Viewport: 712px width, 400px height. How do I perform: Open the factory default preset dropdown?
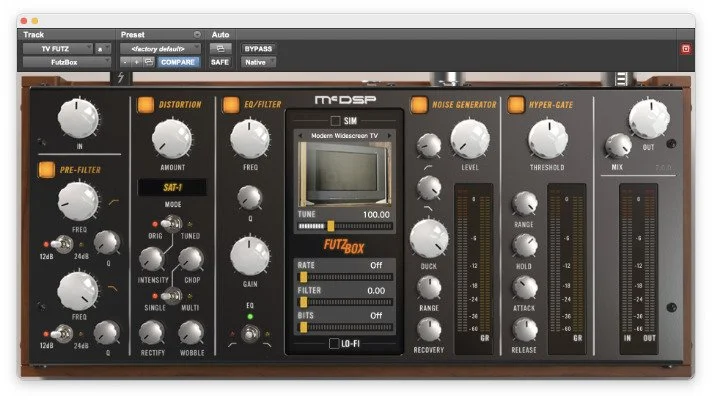pos(160,49)
